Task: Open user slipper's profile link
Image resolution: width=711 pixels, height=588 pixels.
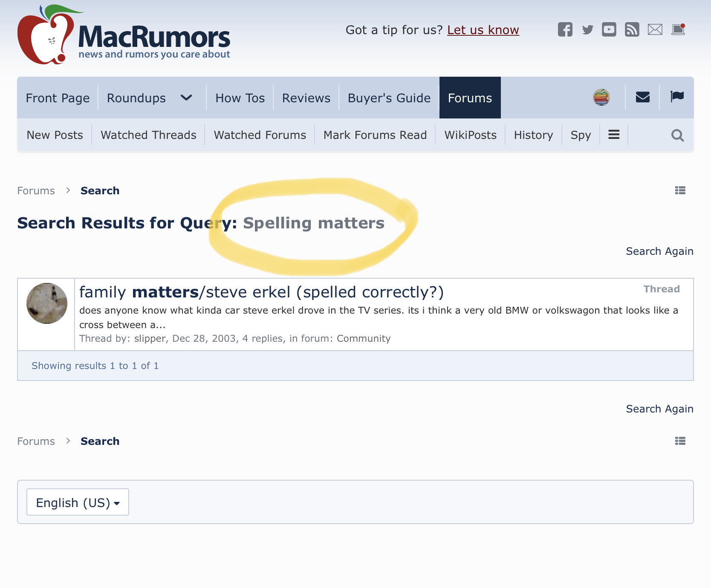Action: [150, 338]
